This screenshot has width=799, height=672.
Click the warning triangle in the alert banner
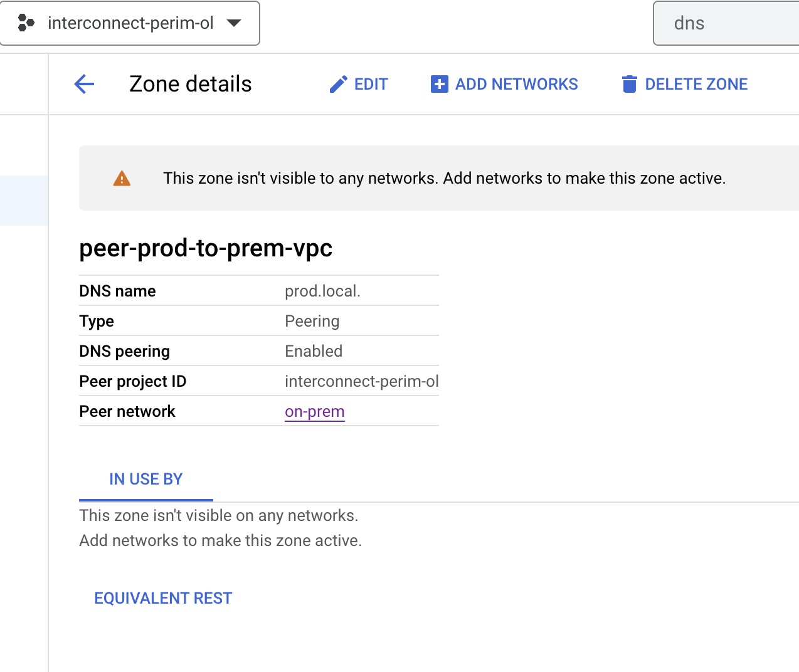[x=121, y=177]
